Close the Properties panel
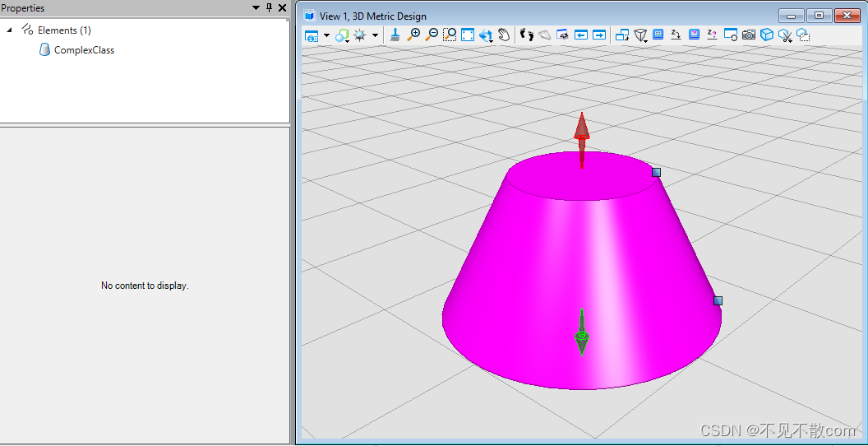 tap(282, 7)
